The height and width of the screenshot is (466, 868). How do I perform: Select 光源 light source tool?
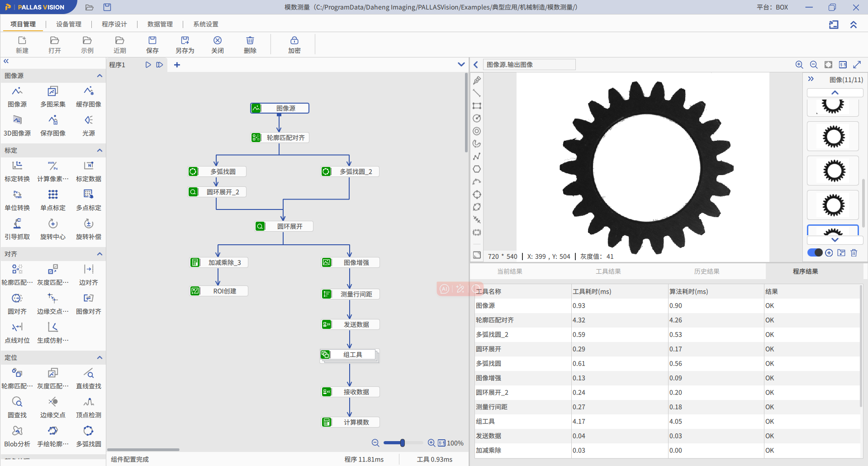tap(89, 126)
